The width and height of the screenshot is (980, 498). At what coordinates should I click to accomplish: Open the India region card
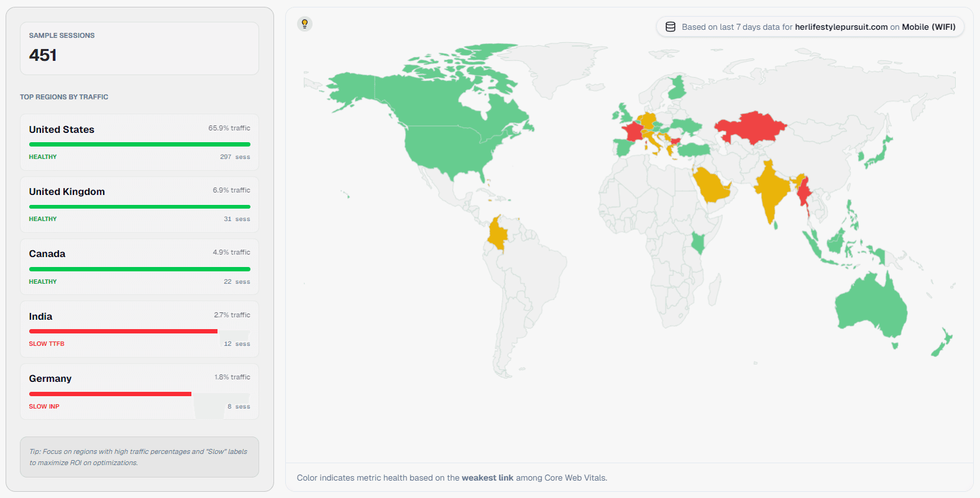pos(139,329)
